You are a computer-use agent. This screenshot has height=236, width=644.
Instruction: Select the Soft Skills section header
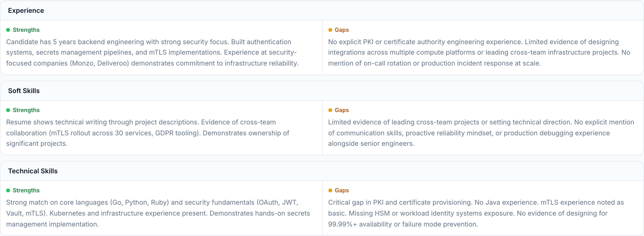(x=24, y=91)
